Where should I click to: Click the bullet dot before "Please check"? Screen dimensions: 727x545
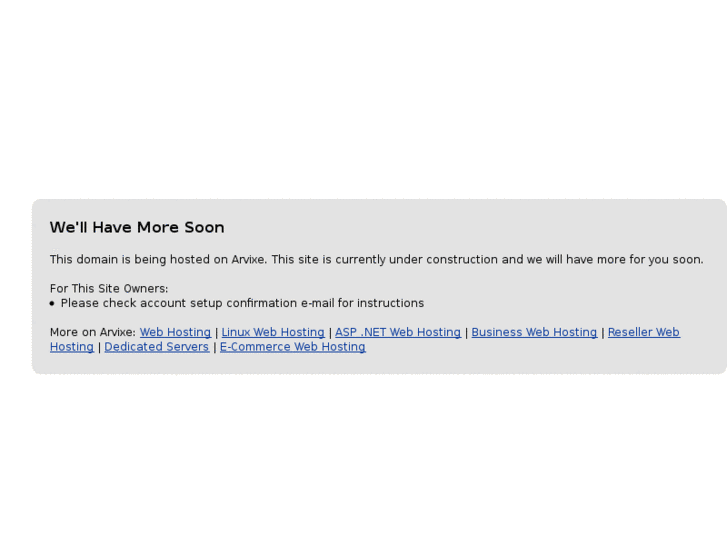point(52,303)
